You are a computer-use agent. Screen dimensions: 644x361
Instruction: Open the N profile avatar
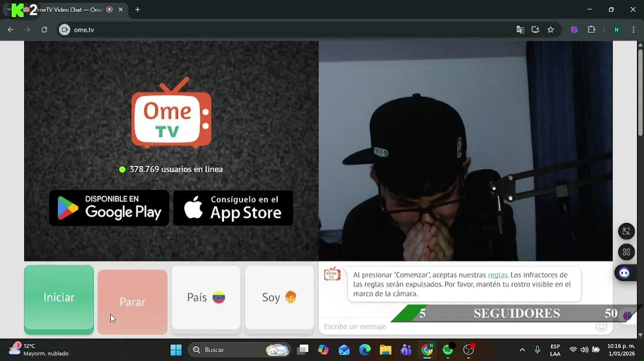(x=616, y=30)
